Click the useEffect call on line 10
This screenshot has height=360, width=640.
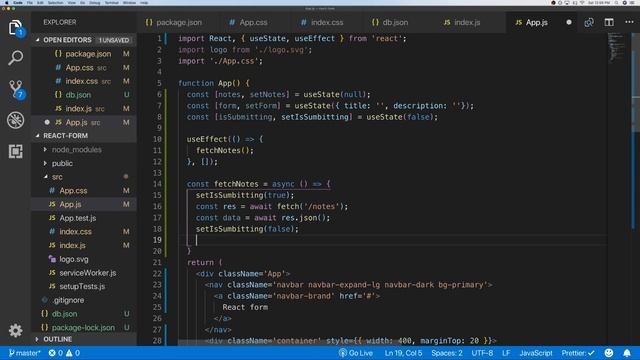coord(225,139)
